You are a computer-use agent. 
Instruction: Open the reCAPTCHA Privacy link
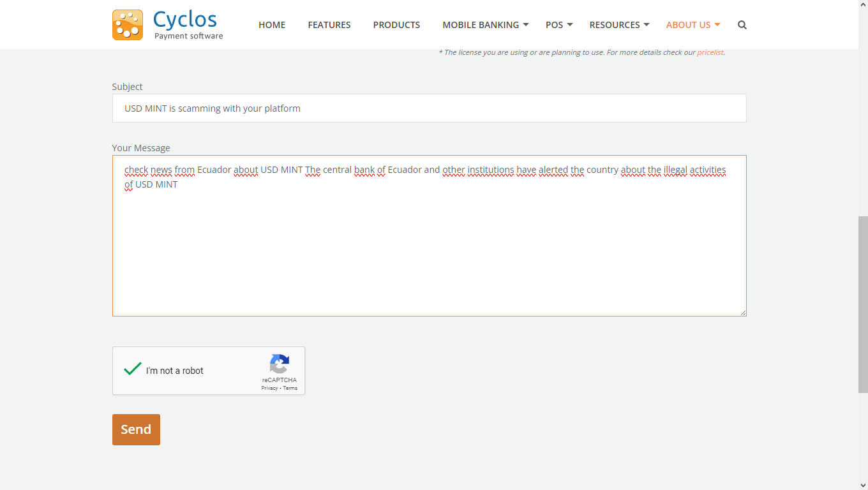pos(269,388)
